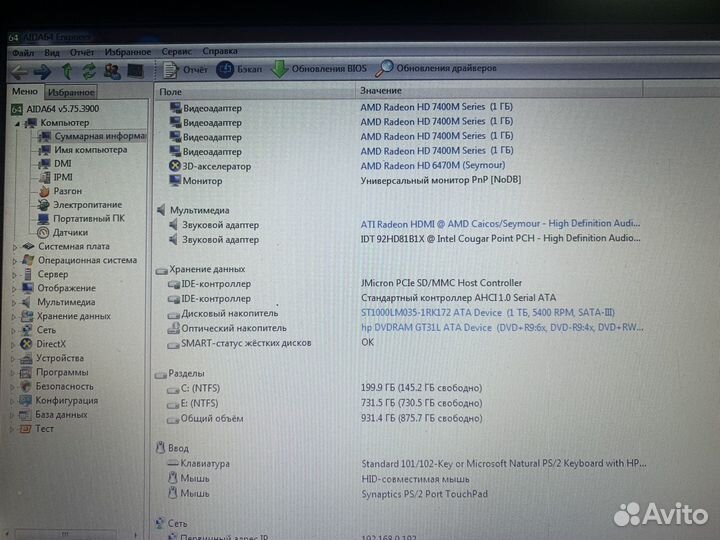Open the users icon in the toolbar
Viewport: 720px width, 540px height.
click(x=112, y=71)
